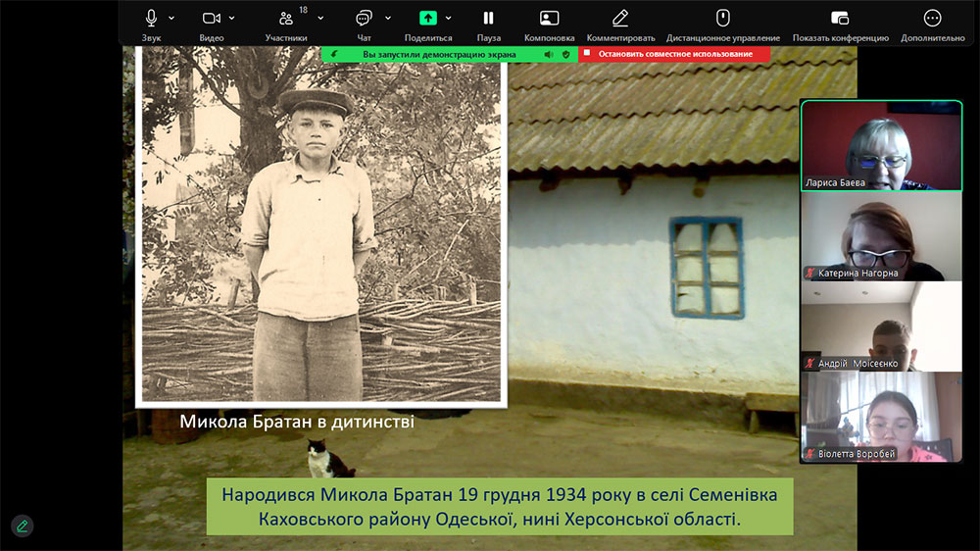This screenshot has width=980, height=551.
Task: Expand the arrow next to Участники
Action: [x=319, y=18]
